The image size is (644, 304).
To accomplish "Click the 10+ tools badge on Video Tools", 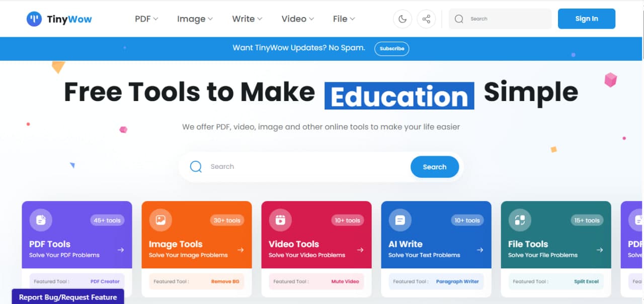I will point(347,220).
